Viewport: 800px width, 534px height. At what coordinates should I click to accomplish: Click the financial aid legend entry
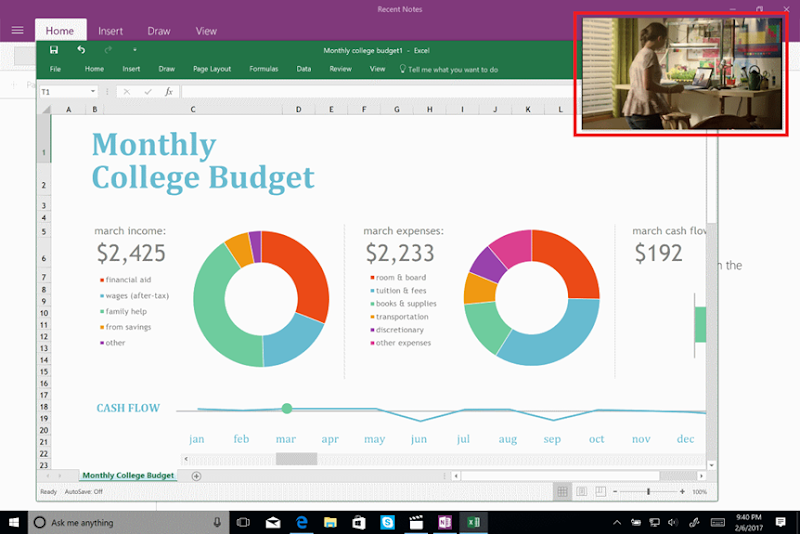(x=126, y=279)
